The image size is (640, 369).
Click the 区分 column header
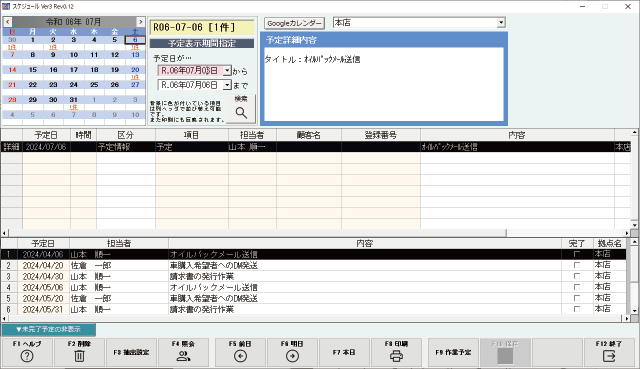coord(126,135)
